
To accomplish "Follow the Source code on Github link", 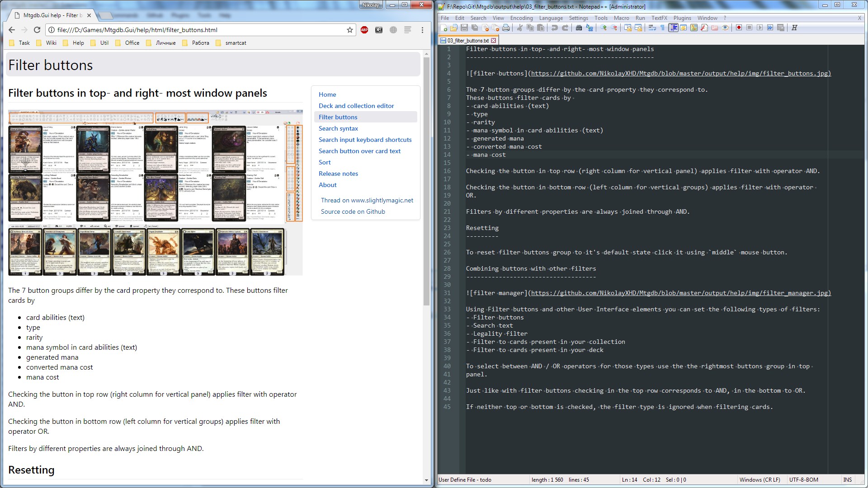I will point(353,211).
